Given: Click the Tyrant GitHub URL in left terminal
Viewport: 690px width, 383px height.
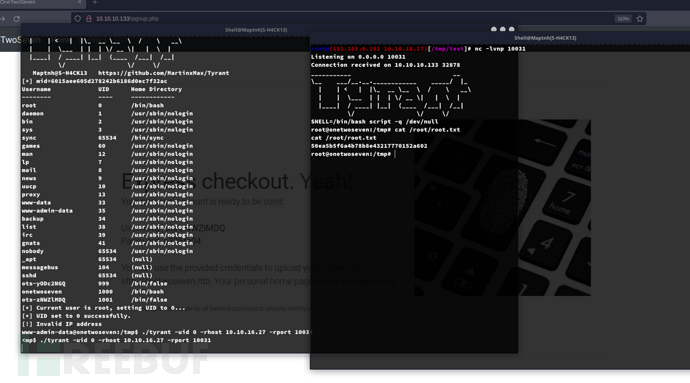Looking at the screenshot, I should coord(163,73).
